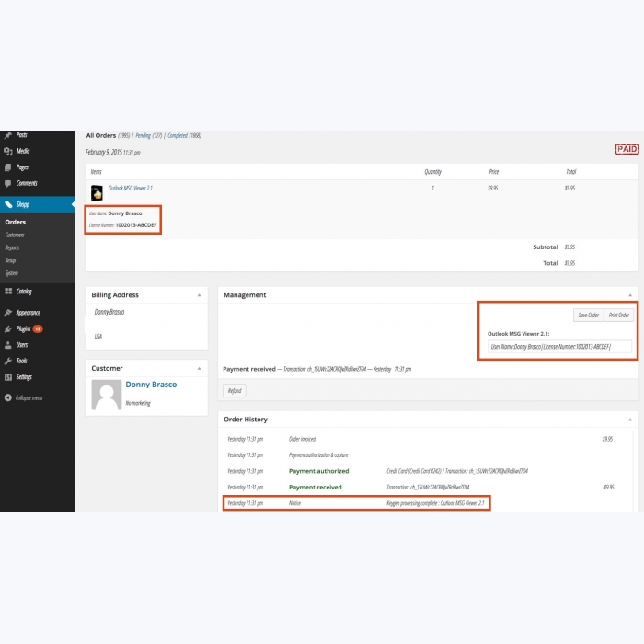Image resolution: width=644 pixels, height=644 pixels.
Task: Select the Orders submenu item
Action: pyautogui.click(x=16, y=223)
